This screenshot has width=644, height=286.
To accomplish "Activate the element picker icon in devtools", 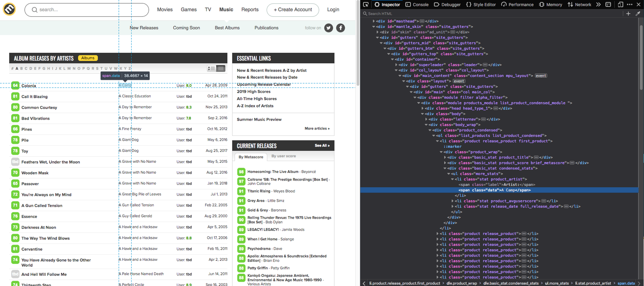I will tap(366, 5).
